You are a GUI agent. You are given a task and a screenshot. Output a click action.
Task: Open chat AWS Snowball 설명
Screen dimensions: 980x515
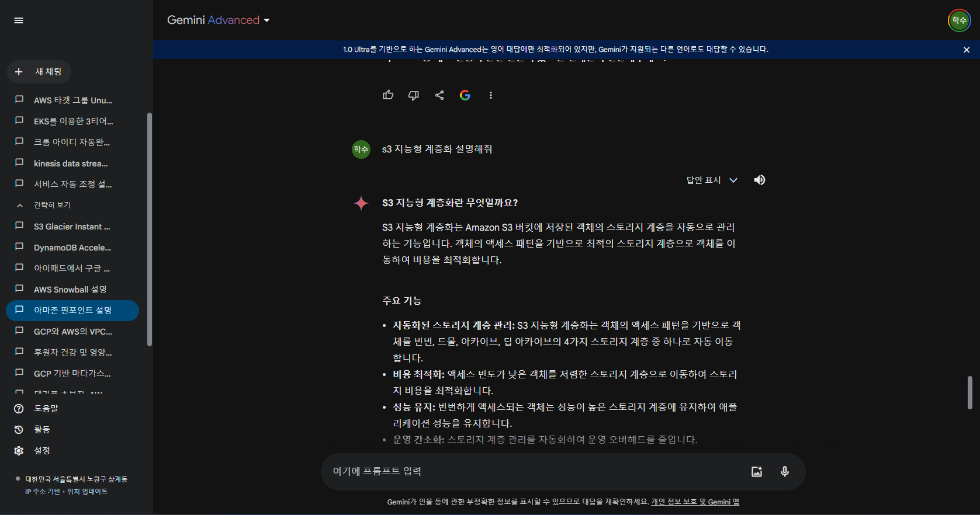(72, 290)
